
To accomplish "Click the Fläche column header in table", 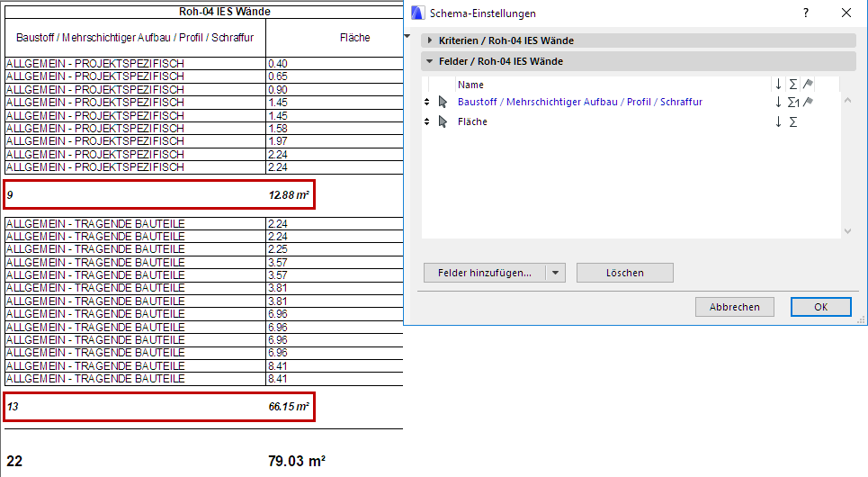I will [354, 38].
